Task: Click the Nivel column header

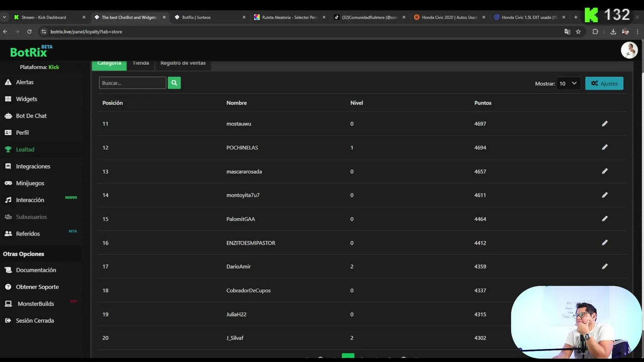Action: point(357,103)
